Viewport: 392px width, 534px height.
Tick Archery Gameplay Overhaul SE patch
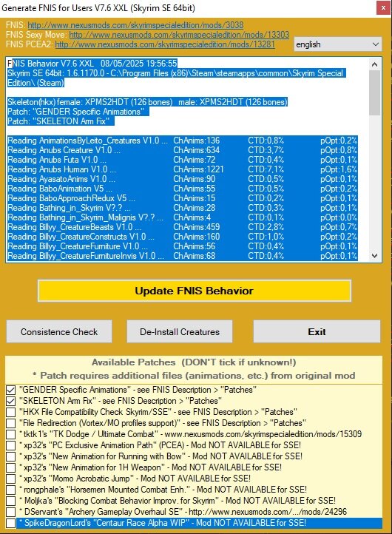pos(11,512)
